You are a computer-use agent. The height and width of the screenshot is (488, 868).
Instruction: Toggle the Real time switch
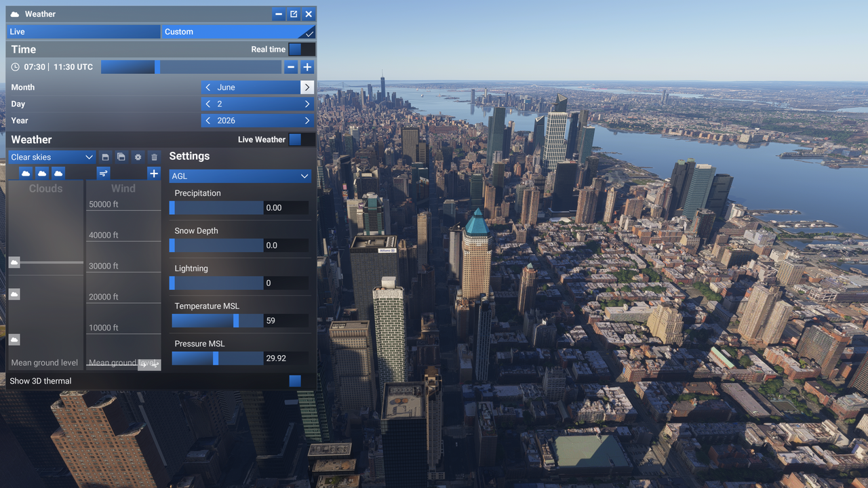click(x=301, y=49)
